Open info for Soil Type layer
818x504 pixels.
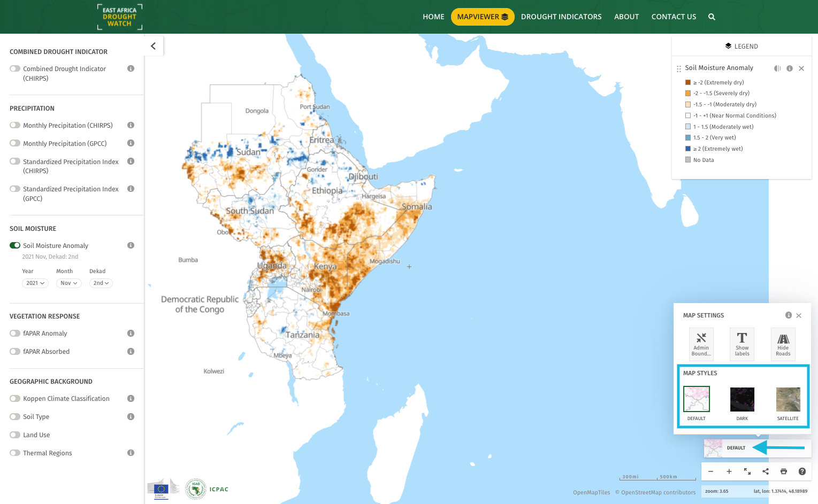(131, 416)
